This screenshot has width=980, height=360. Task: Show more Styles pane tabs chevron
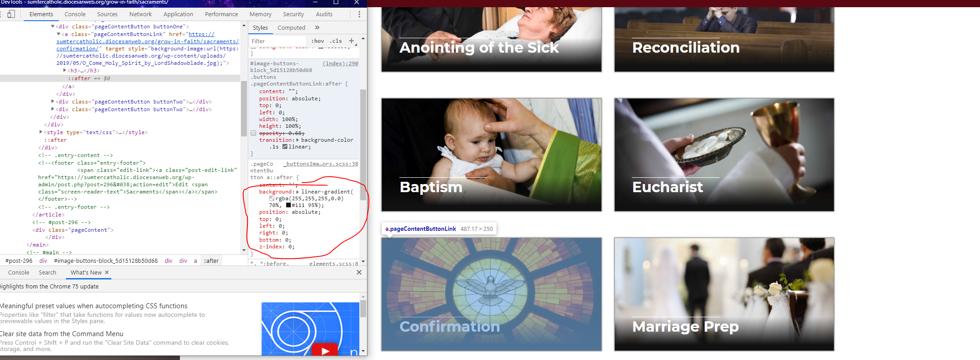317,27
